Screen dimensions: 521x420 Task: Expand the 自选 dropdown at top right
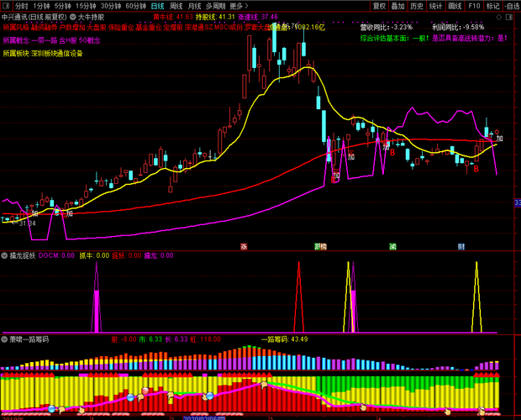[x=512, y=5]
